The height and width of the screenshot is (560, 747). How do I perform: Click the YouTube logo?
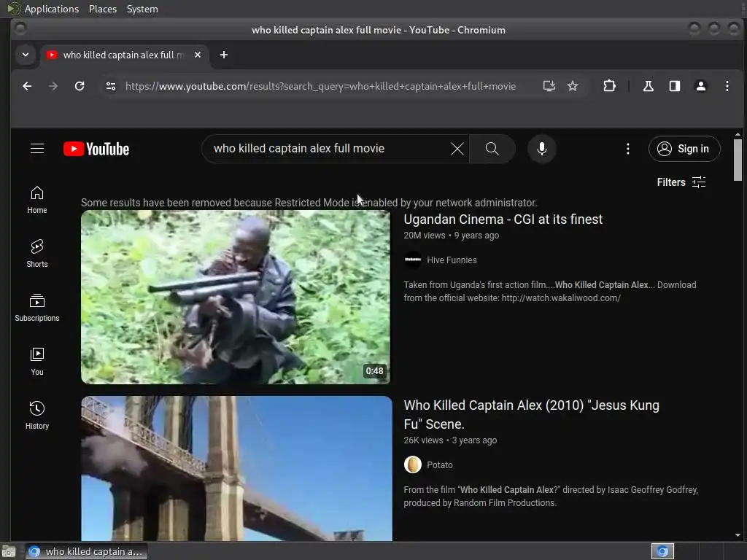coord(96,149)
